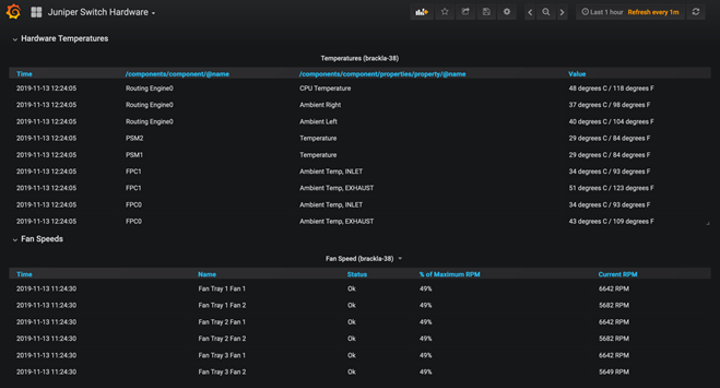720x388 pixels.
Task: Click the 5649 RPM value
Action: [614, 372]
